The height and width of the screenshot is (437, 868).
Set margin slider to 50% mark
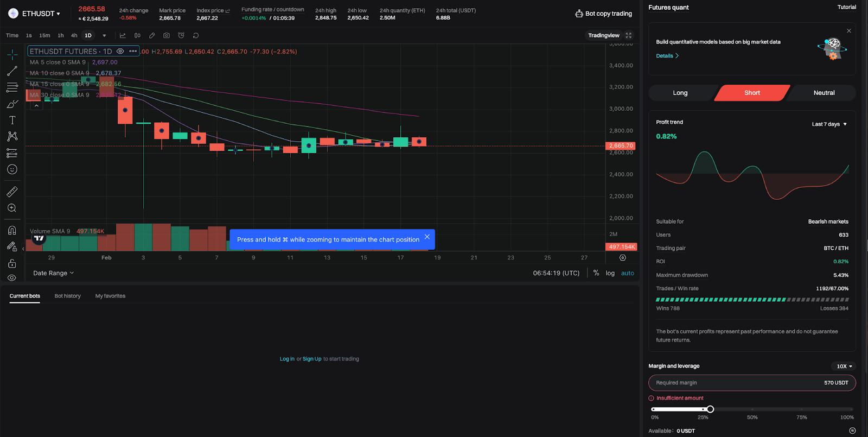pyautogui.click(x=752, y=409)
